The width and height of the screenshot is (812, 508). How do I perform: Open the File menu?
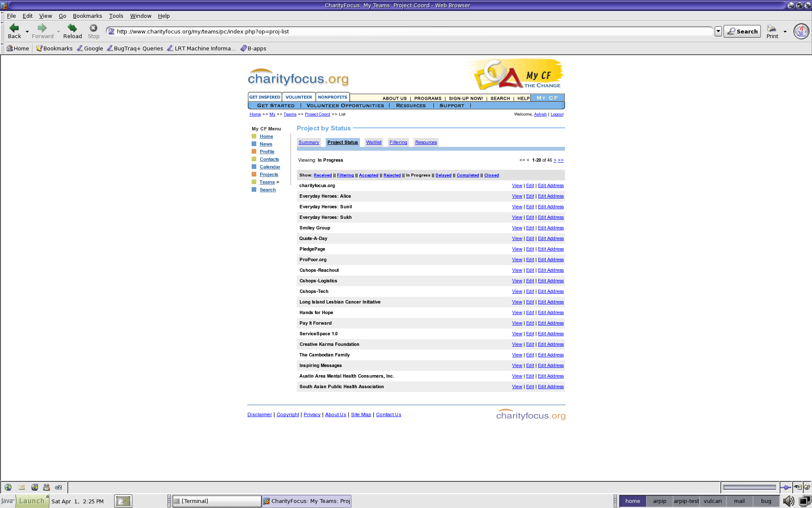[x=11, y=16]
